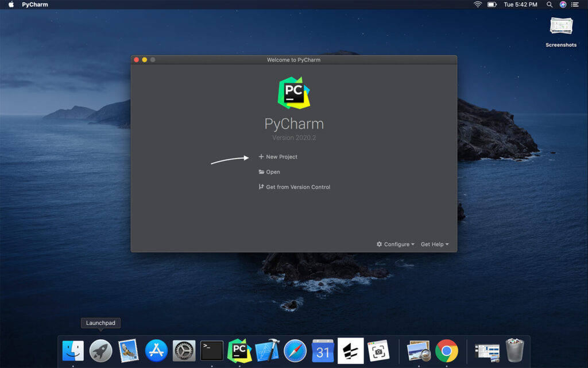The width and height of the screenshot is (588, 368).
Task: Create a New Project in PyCharm
Action: pos(278,156)
